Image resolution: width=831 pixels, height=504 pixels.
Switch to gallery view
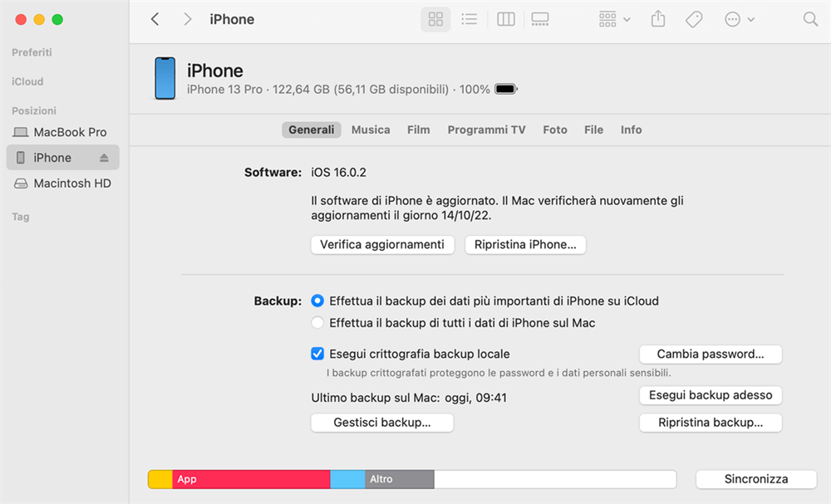point(540,19)
